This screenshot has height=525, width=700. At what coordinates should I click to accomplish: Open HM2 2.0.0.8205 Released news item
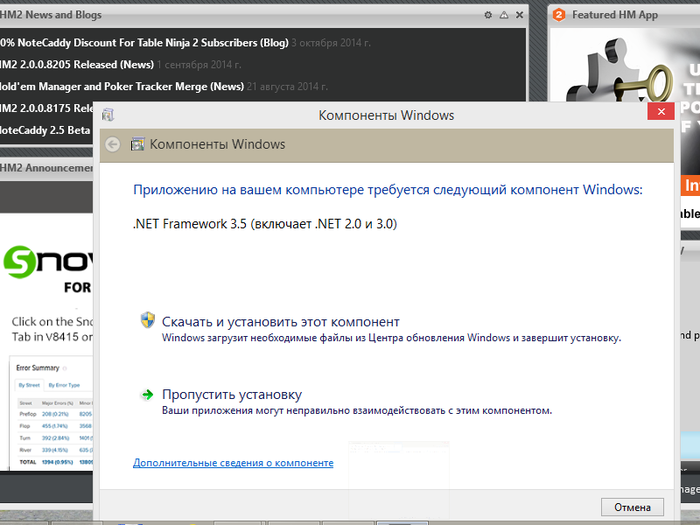pyautogui.click(x=77, y=65)
